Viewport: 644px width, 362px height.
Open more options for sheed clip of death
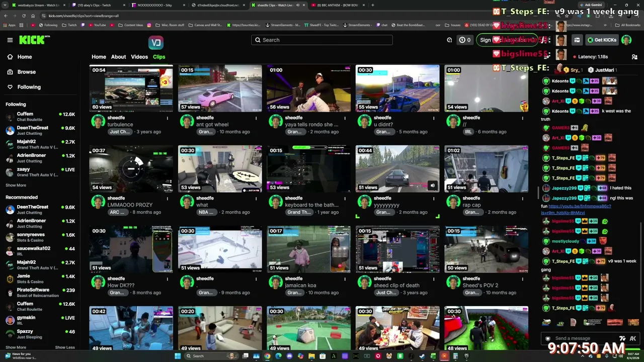click(x=433, y=279)
